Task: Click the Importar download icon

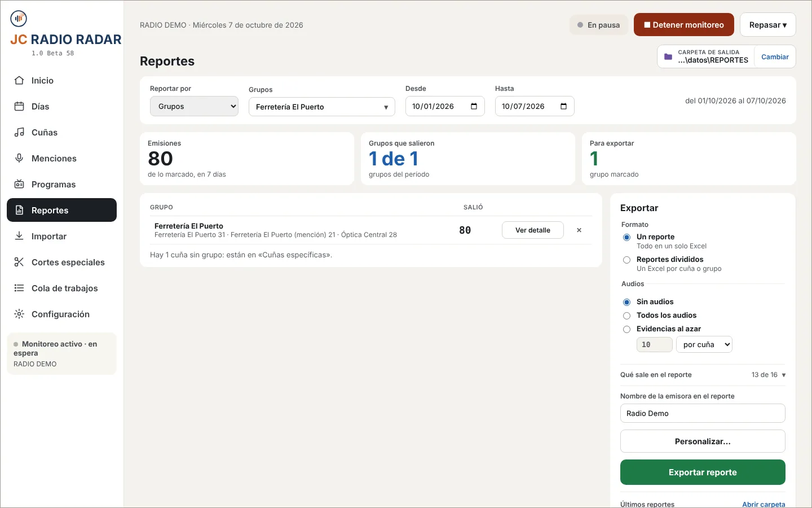Action: [x=19, y=237]
